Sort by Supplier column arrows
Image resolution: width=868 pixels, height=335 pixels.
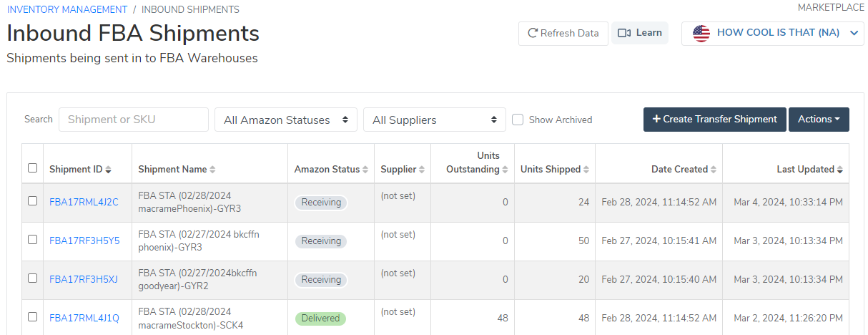click(x=422, y=170)
